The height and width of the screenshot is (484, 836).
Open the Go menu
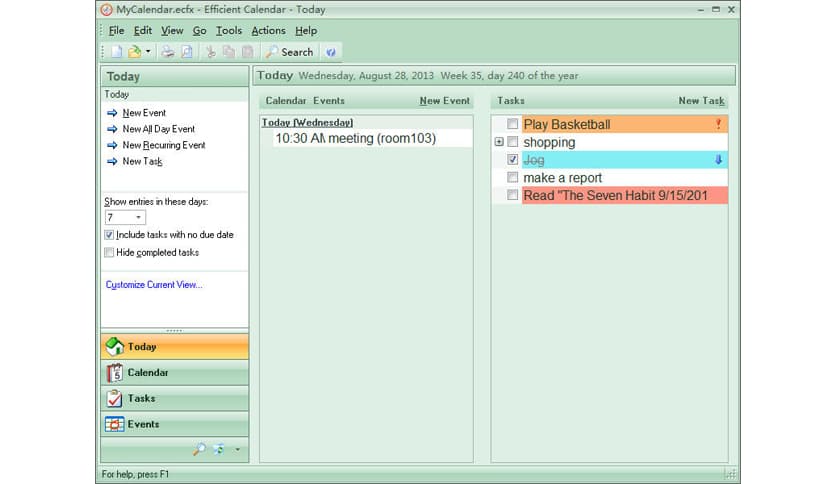pos(199,30)
